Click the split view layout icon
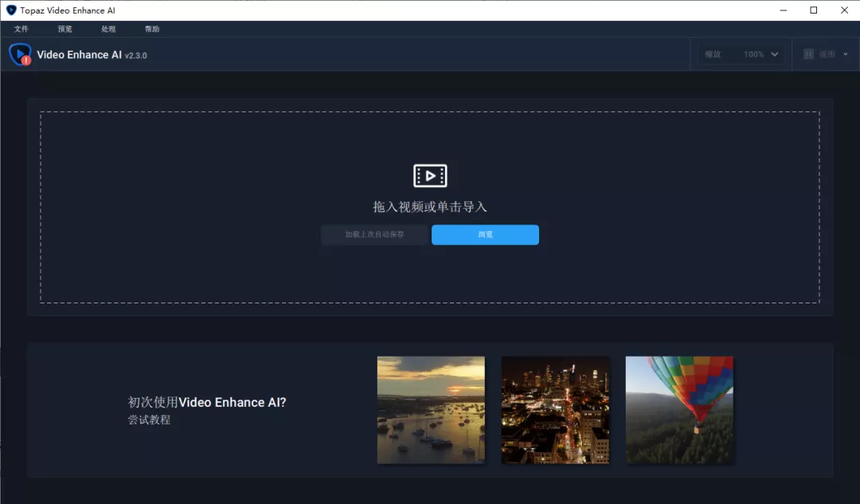The height and width of the screenshot is (504, 860). tap(808, 54)
